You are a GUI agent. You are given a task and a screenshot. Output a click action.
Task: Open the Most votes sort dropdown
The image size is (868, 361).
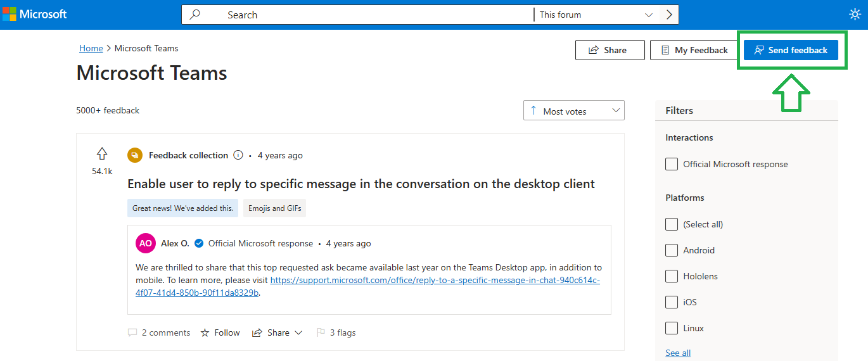coord(574,111)
